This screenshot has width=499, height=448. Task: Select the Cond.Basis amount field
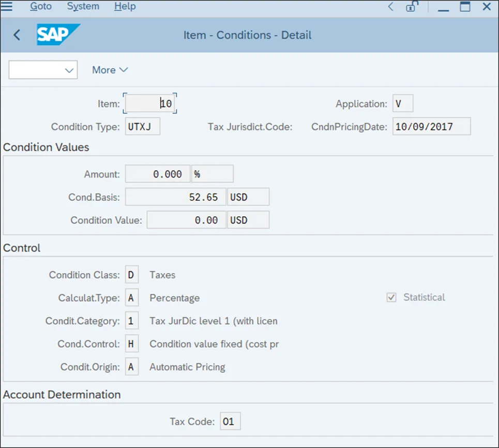coord(175,197)
